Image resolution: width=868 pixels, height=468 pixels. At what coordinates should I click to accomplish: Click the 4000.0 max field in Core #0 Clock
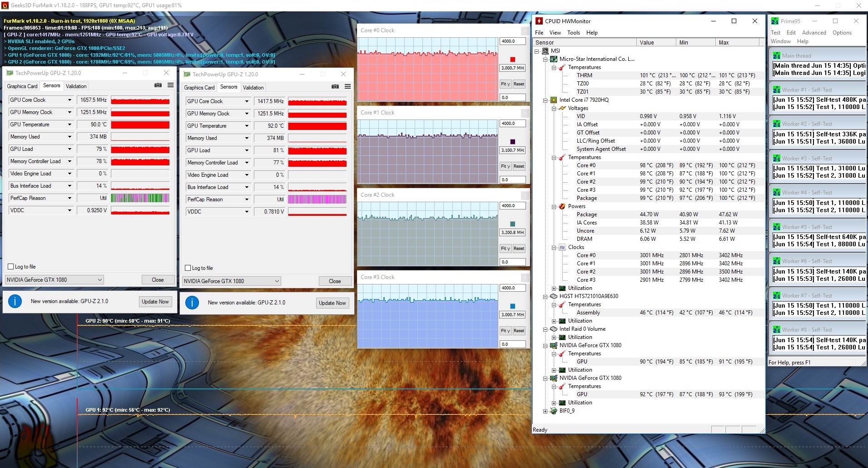pos(512,41)
